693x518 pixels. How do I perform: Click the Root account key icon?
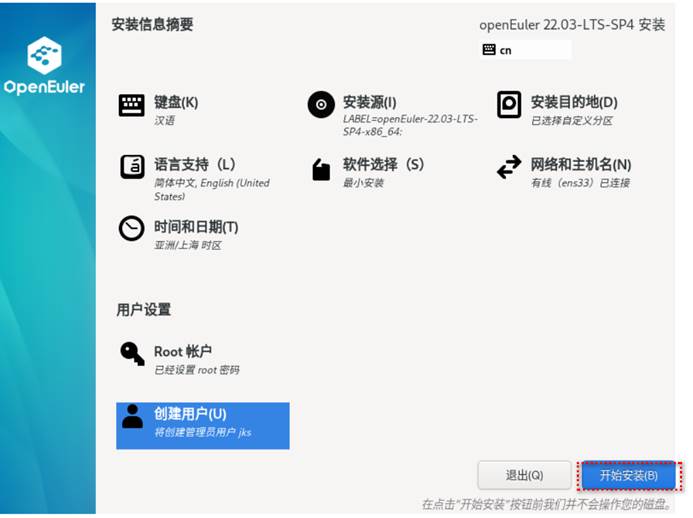click(132, 354)
